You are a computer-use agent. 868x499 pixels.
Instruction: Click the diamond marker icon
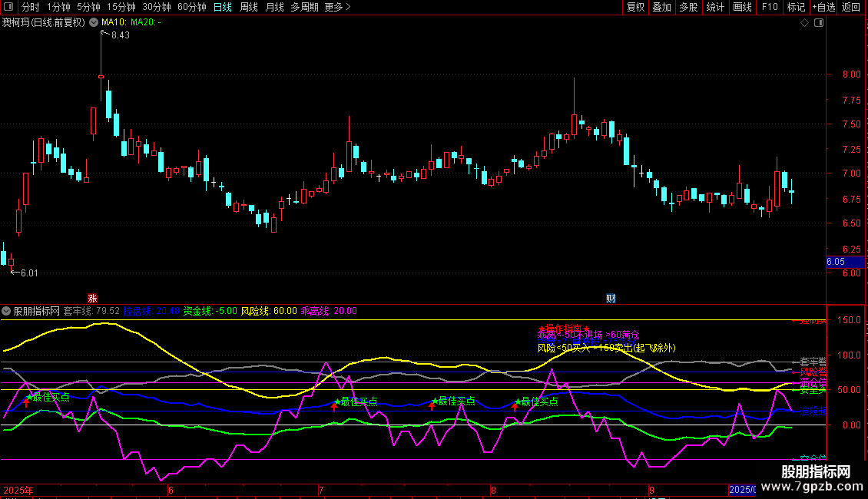804,23
